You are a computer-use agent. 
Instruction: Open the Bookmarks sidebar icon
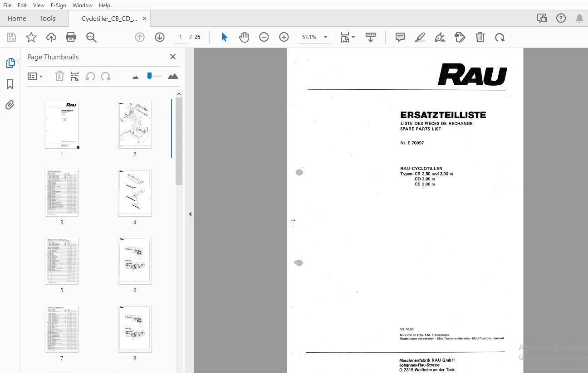pos(10,84)
